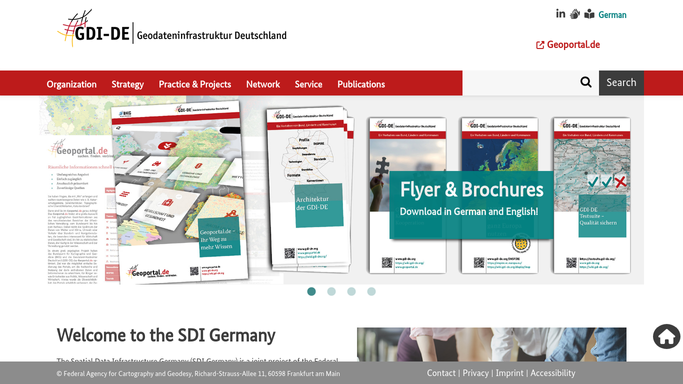This screenshot has height=384, width=683.
Task: Open the Strategy menu
Action: [128, 84]
